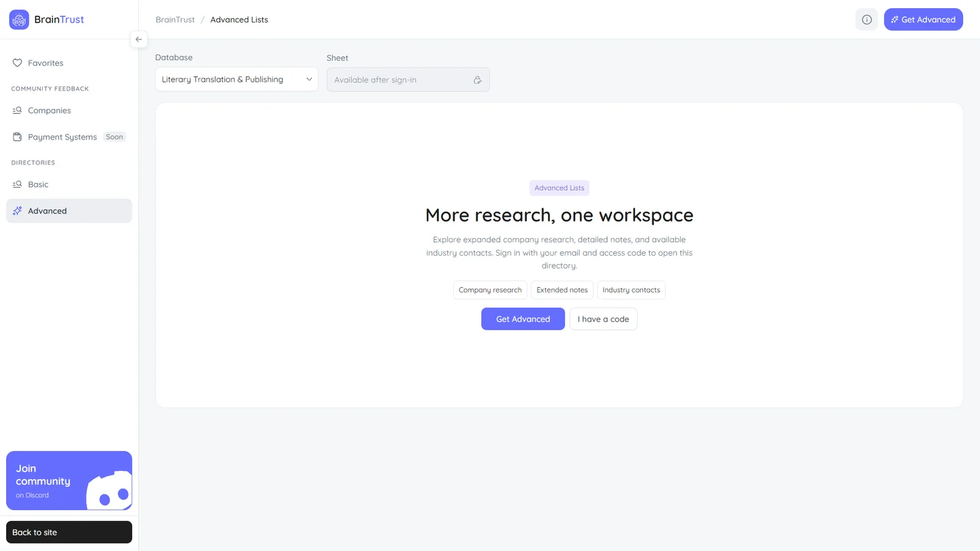
Task: Collapse sidebar with the left arrow button
Action: (x=139, y=39)
